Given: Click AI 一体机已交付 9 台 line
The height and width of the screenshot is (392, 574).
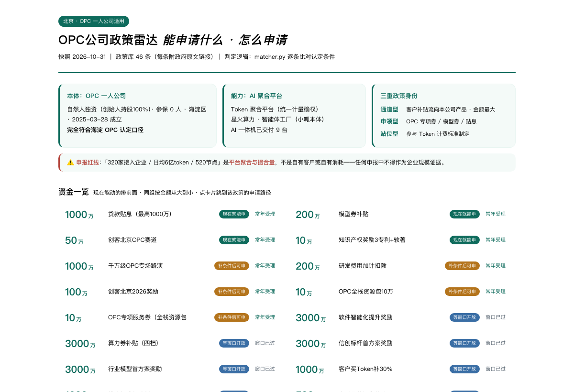Looking at the screenshot, I should click(259, 130).
